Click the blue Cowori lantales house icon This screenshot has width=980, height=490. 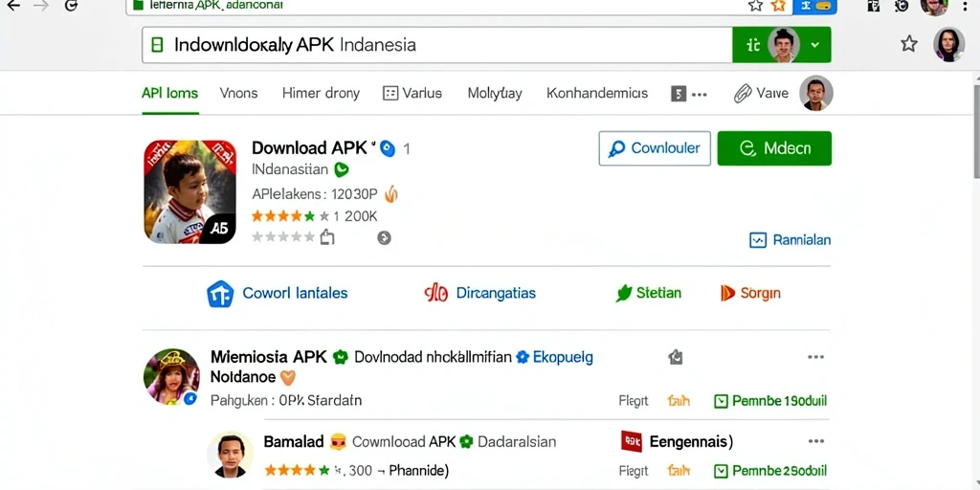220,293
